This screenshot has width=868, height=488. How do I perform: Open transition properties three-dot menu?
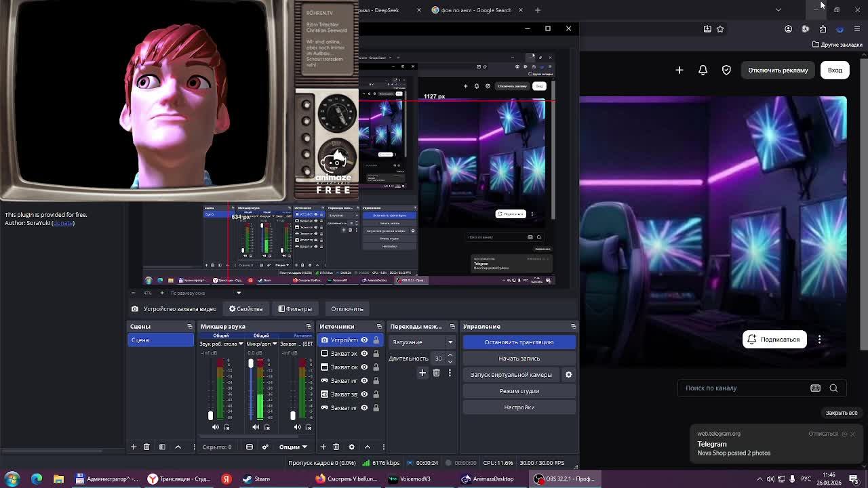click(x=449, y=373)
